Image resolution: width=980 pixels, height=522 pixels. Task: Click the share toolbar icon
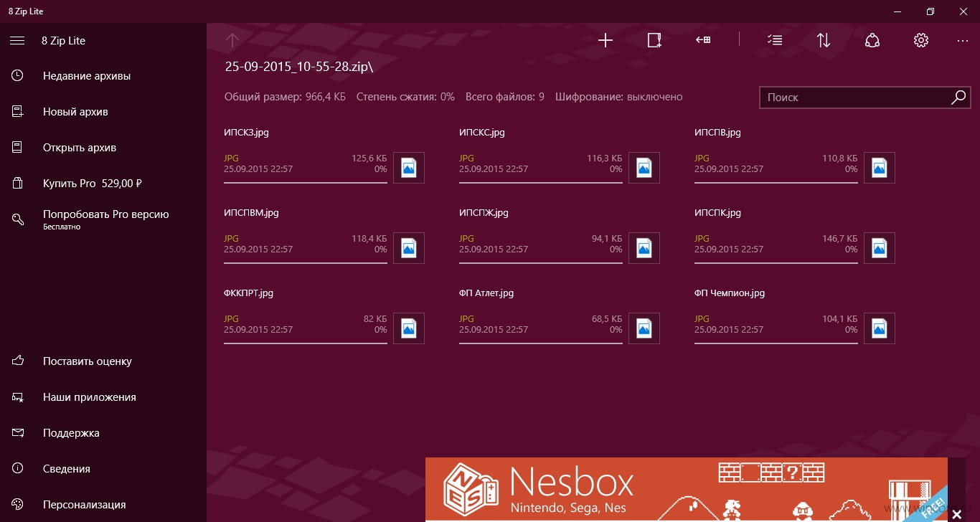(872, 41)
